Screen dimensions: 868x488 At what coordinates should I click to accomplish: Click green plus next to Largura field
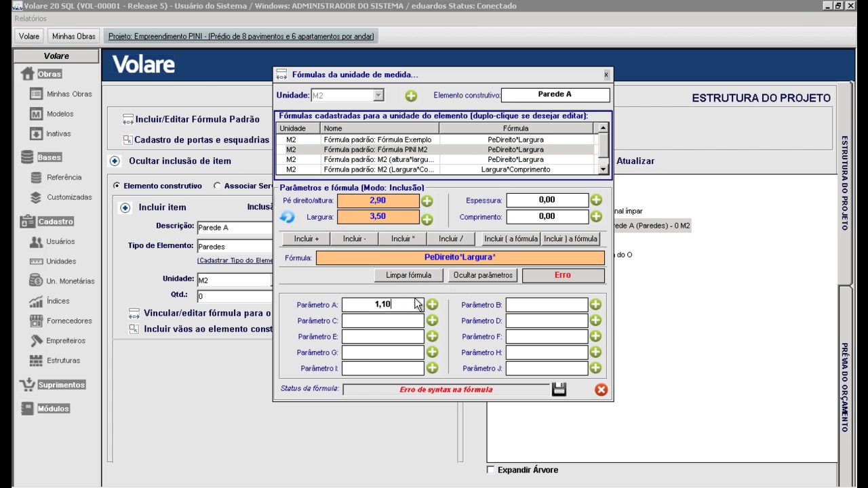click(427, 219)
